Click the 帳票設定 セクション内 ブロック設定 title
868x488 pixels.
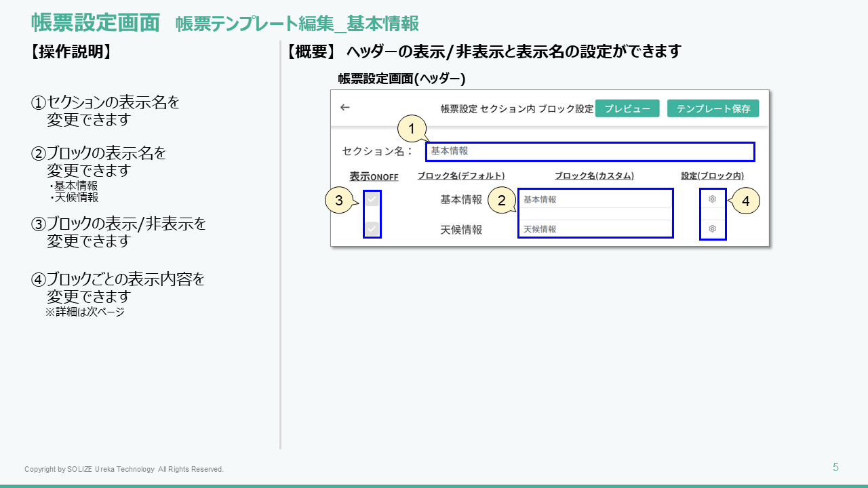click(x=517, y=108)
